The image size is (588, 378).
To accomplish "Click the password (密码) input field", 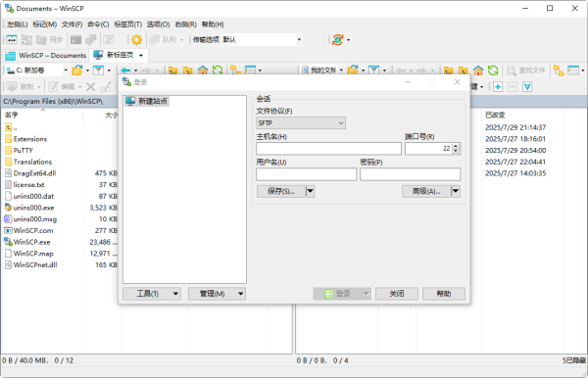I will pos(410,174).
